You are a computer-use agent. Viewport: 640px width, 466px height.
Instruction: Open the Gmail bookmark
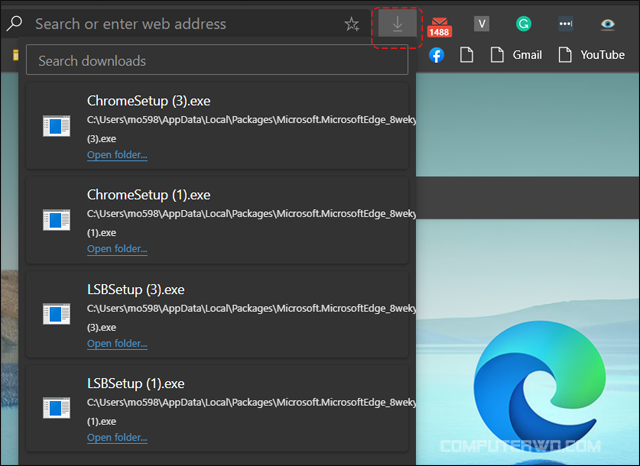coord(516,55)
